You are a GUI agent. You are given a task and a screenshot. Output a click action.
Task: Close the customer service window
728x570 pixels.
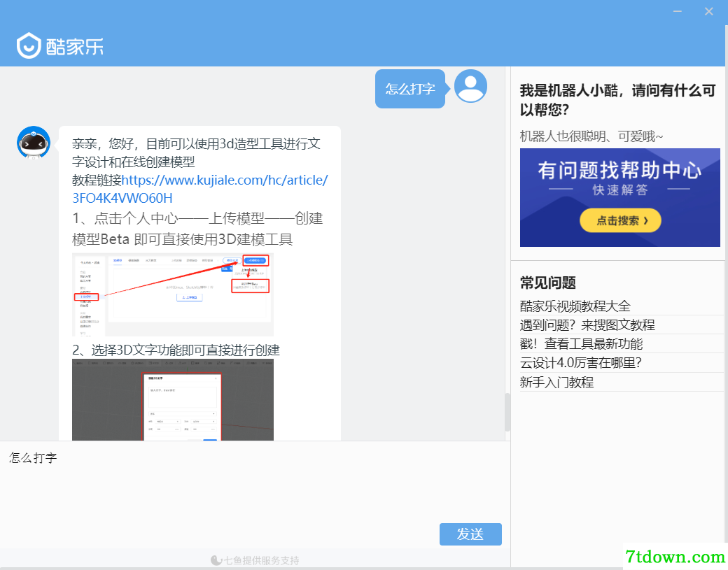(708, 11)
